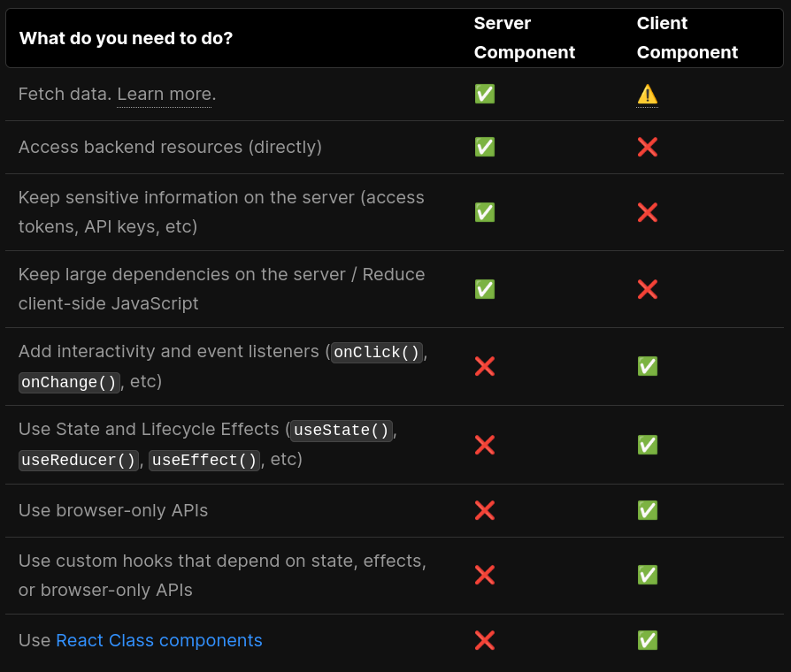Click 'Use custom hooks that depend on state' text
The image size is (791, 672).
188,561
